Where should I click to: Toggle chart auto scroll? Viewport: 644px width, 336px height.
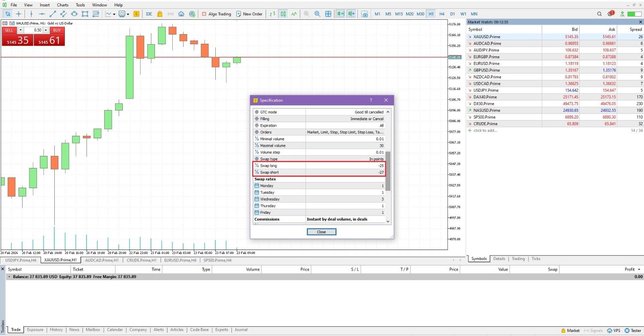(341, 14)
